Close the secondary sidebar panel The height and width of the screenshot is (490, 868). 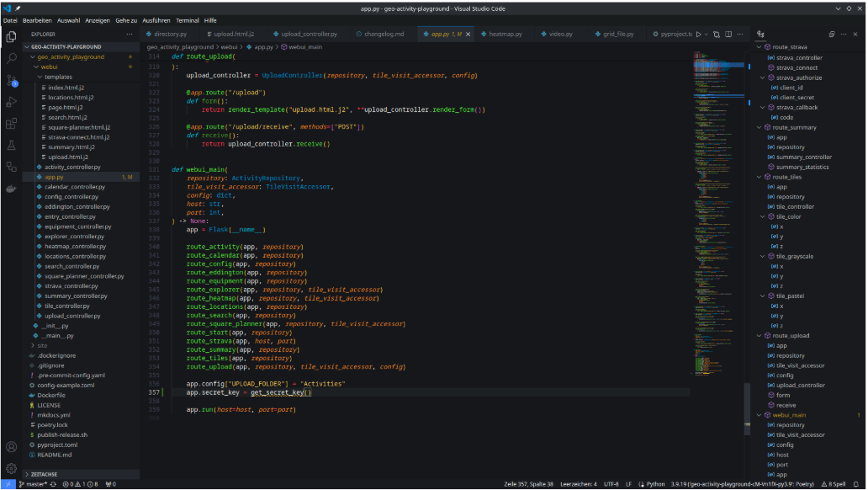click(x=855, y=35)
